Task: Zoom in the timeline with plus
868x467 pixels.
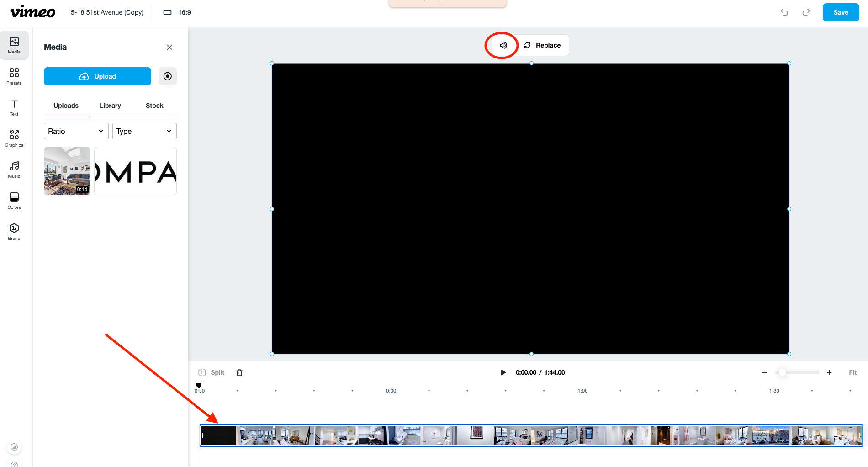Action: tap(829, 372)
